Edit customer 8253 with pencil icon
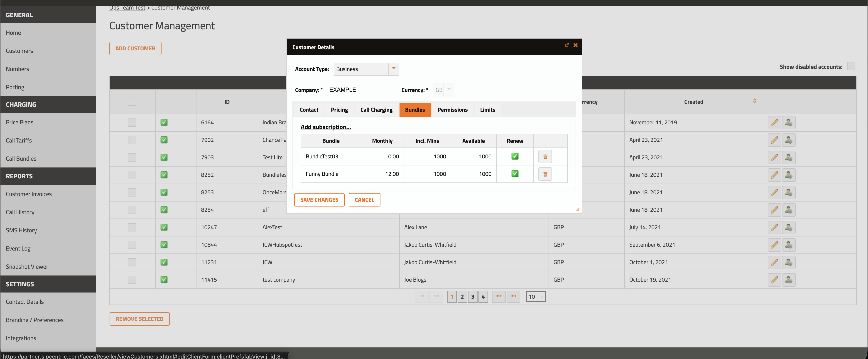Viewport: 868px width, 359px height. (774, 192)
